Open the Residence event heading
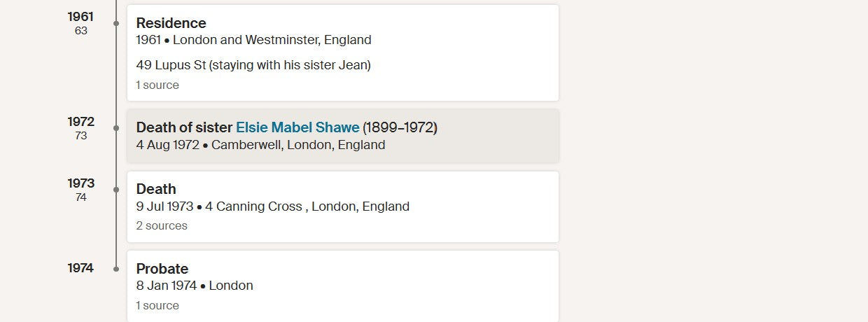The image size is (868, 322). (x=171, y=23)
